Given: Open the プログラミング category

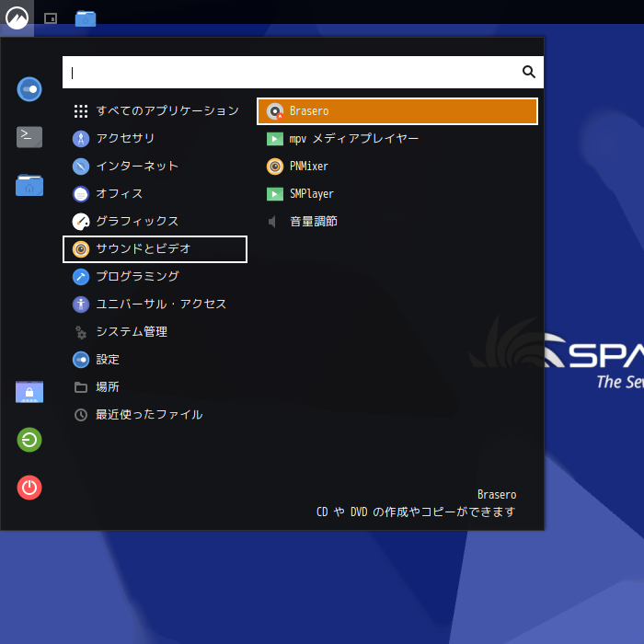Looking at the screenshot, I should point(155,277).
